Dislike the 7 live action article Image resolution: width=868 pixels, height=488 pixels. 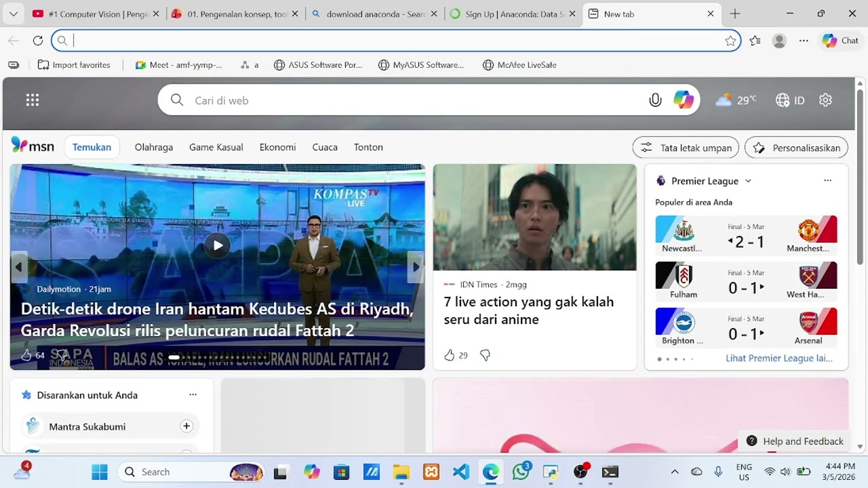tap(485, 355)
